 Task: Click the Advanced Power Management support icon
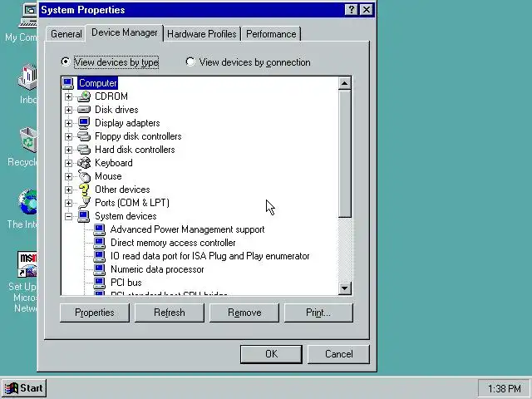(100, 229)
